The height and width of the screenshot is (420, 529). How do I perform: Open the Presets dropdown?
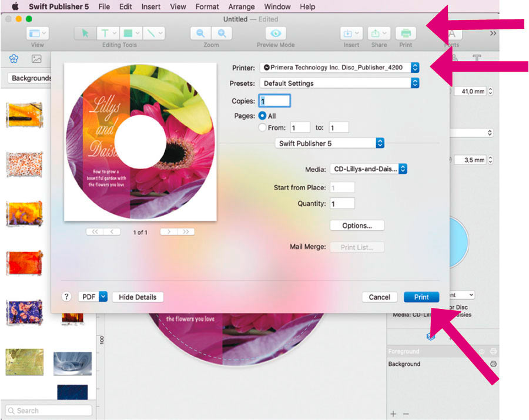tap(339, 83)
